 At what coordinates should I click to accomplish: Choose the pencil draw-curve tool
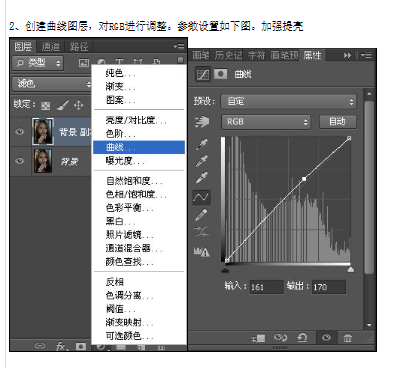coord(201,215)
